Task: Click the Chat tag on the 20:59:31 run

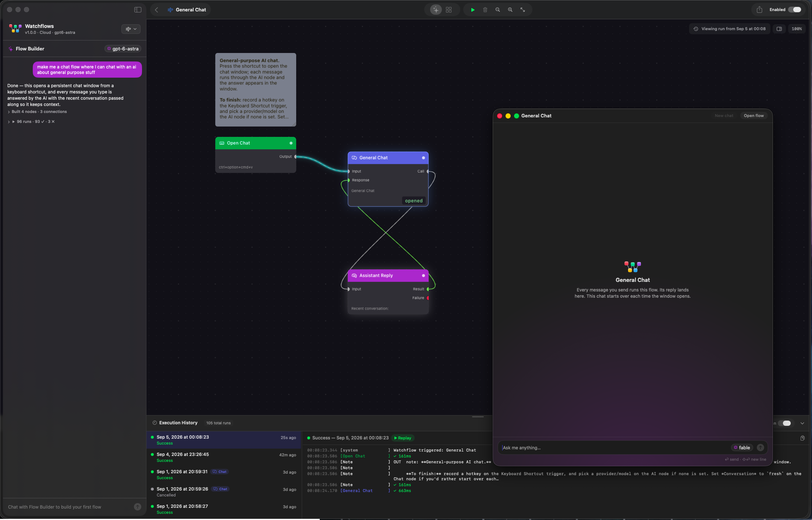Action: point(220,471)
